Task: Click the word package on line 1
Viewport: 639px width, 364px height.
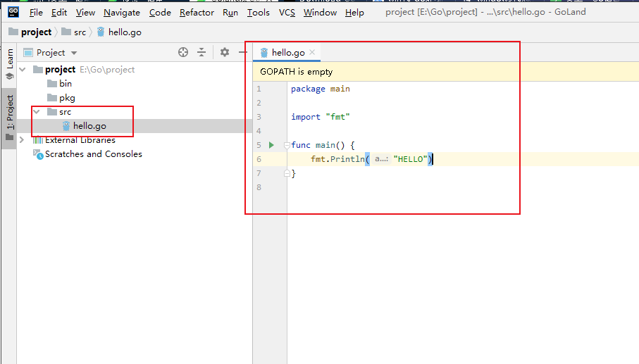Action: [308, 89]
